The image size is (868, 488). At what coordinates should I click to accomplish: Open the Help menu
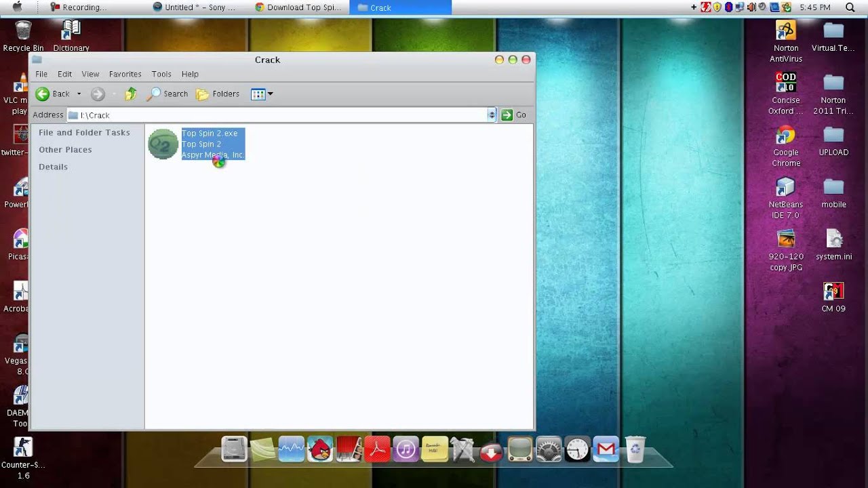coord(190,74)
